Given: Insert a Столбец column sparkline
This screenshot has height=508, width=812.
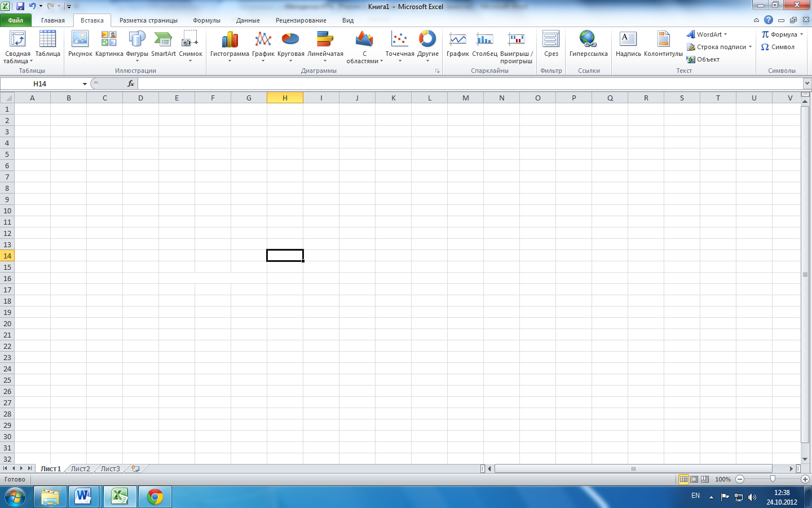Looking at the screenshot, I should (485, 44).
